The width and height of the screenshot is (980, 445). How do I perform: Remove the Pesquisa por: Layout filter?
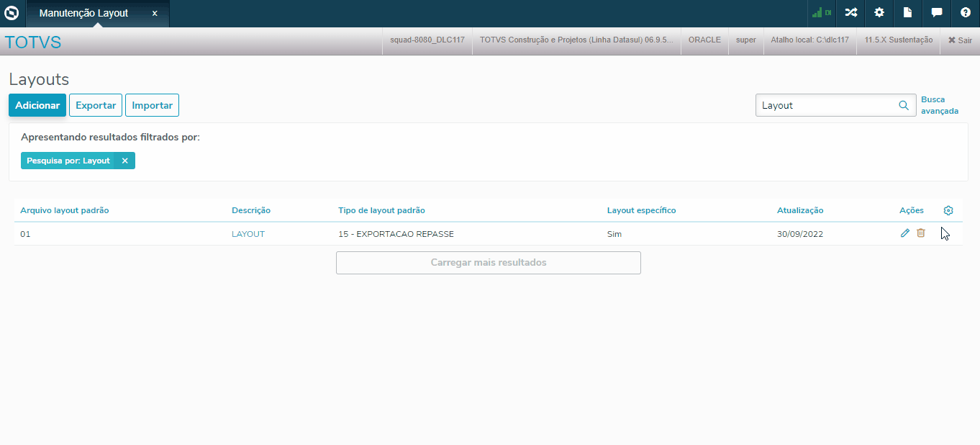pos(124,161)
